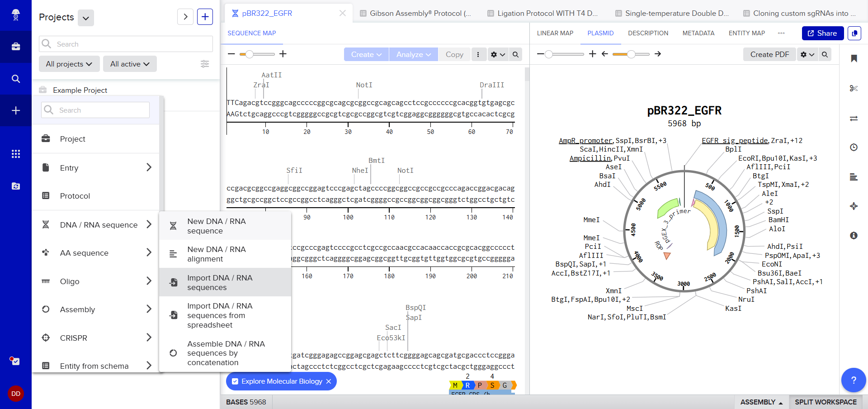
Task: Toggle the Split Workspace view
Action: [x=826, y=402]
